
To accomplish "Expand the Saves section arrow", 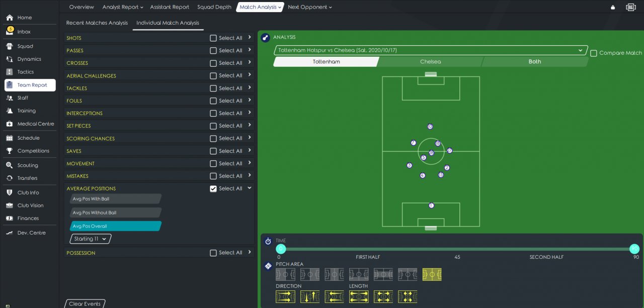I will click(250, 151).
